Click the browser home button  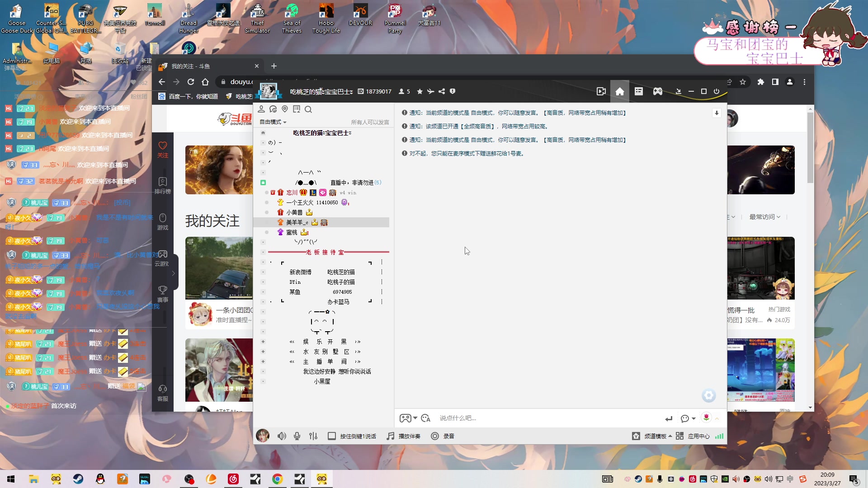coord(205,82)
